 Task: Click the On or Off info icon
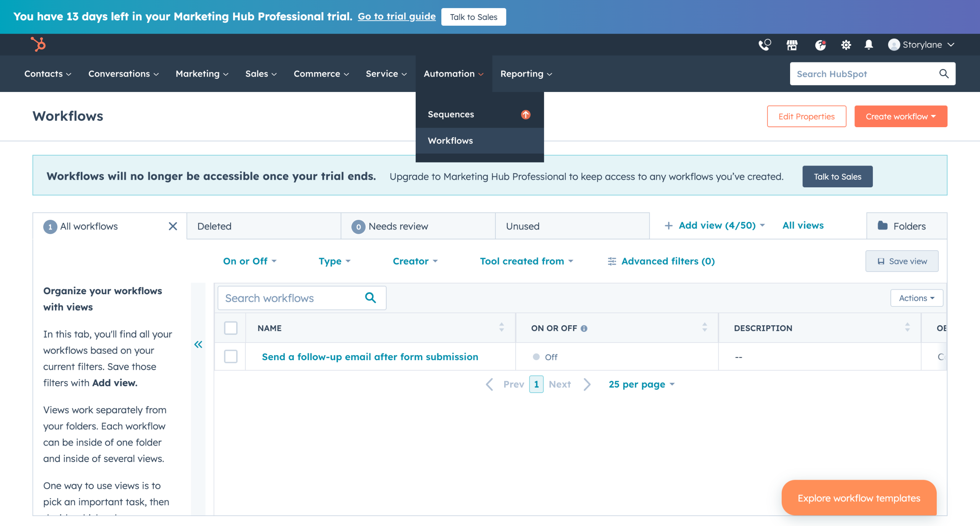(584, 328)
